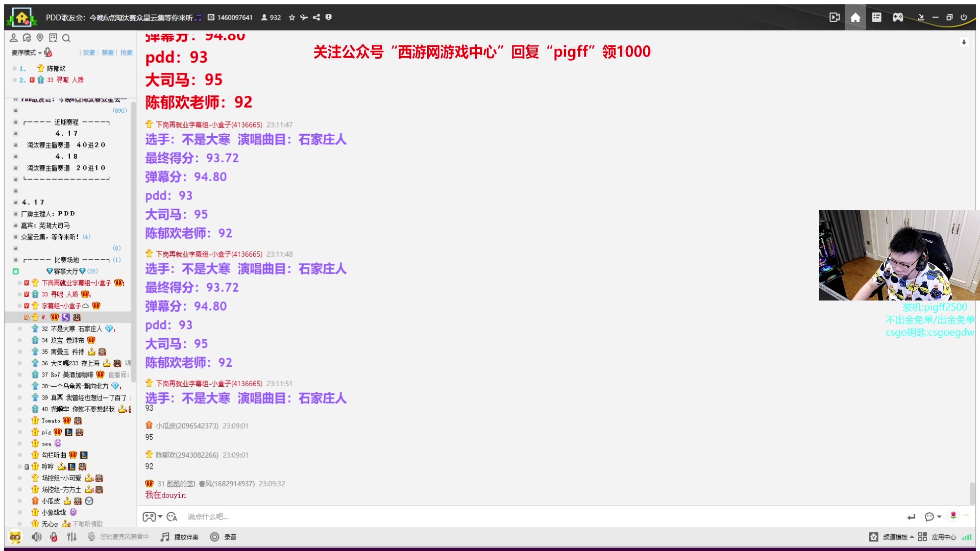
Task: Open the video recording icon in title bar
Action: (x=835, y=17)
